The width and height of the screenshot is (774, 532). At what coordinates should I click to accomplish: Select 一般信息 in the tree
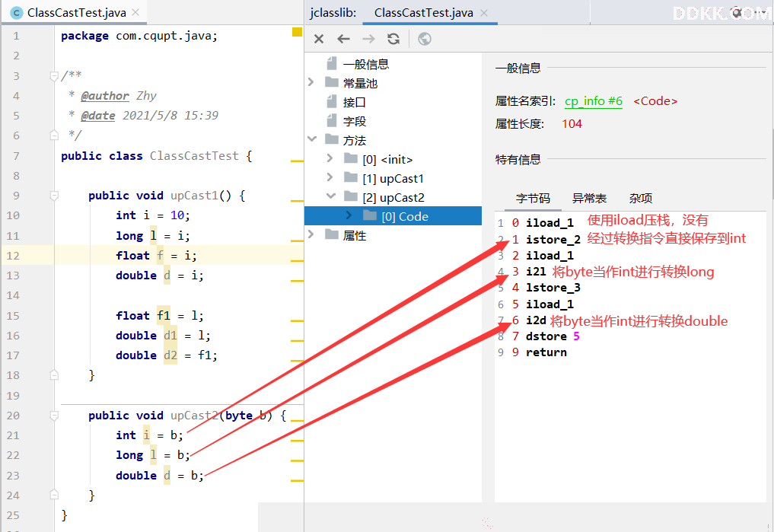pos(366,64)
